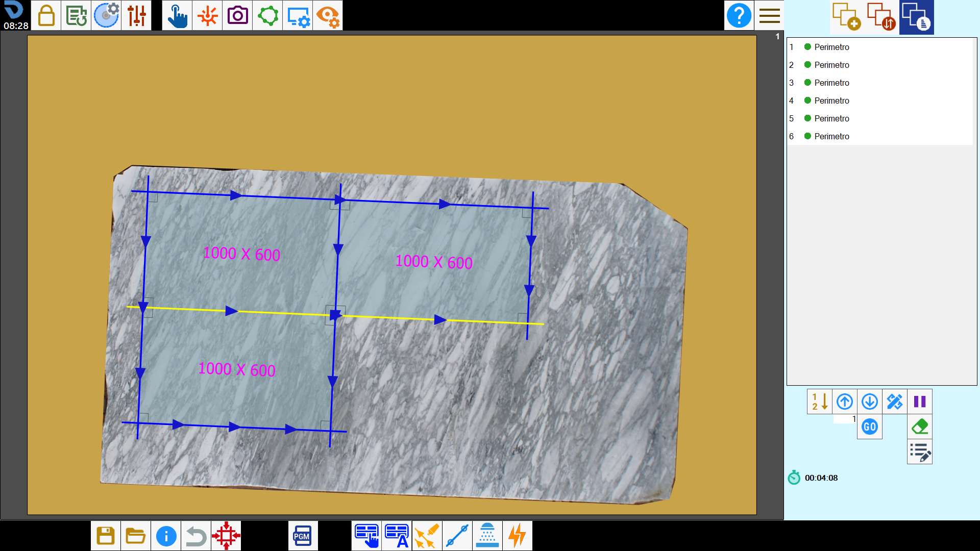Viewport: 980px width, 551px height.
Task: Undo with the gray arrow icon
Action: (x=196, y=536)
